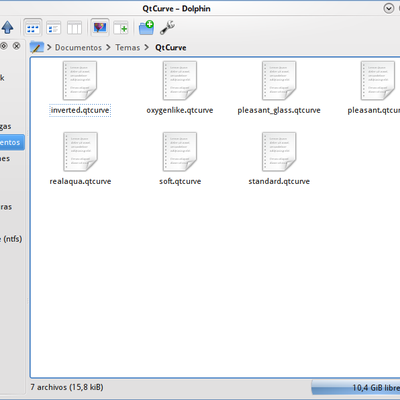Open the ntfs volume in the sidebar

coord(11,239)
